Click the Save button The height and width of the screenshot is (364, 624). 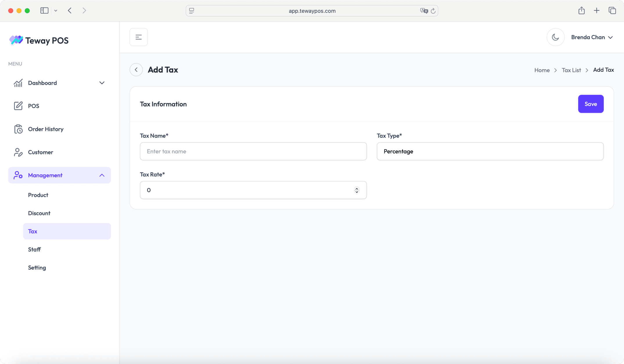(x=591, y=104)
